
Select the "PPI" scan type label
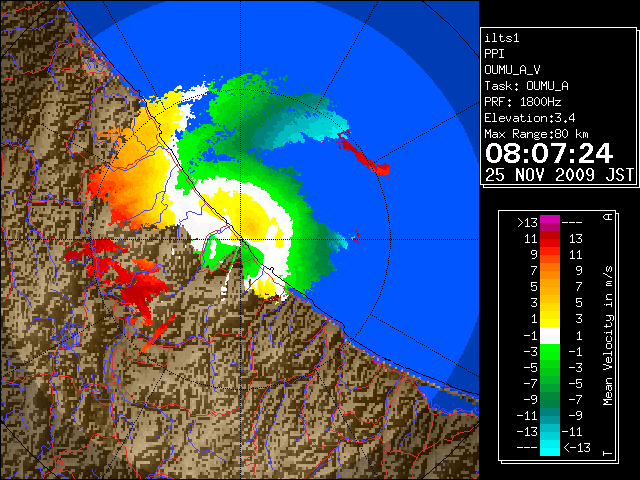[494, 54]
